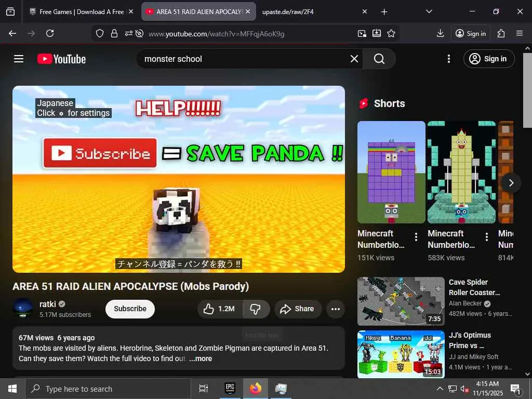The width and height of the screenshot is (532, 399).
Task: Clear the monster school search text
Action: tap(354, 59)
